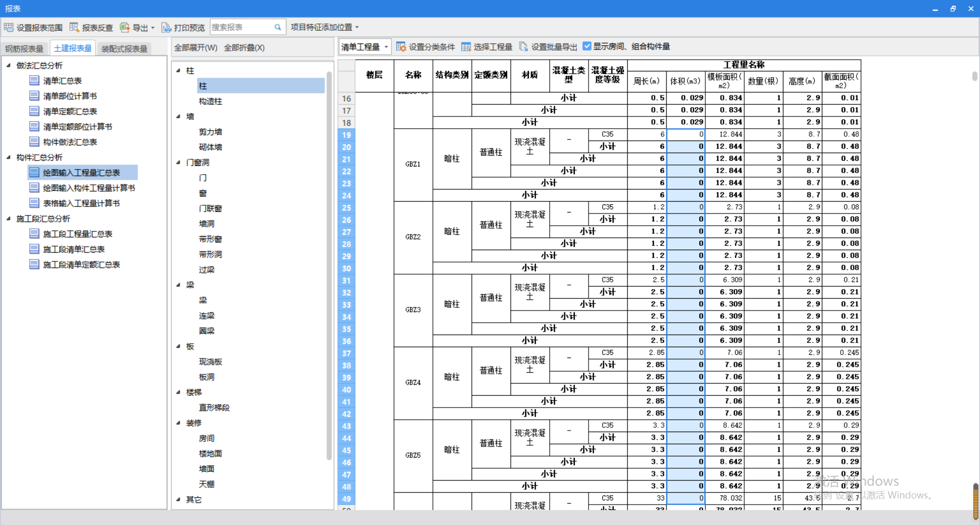This screenshot has width=980, height=526.
Task: Click the 模板面积(m2) column header
Action: [x=724, y=81]
